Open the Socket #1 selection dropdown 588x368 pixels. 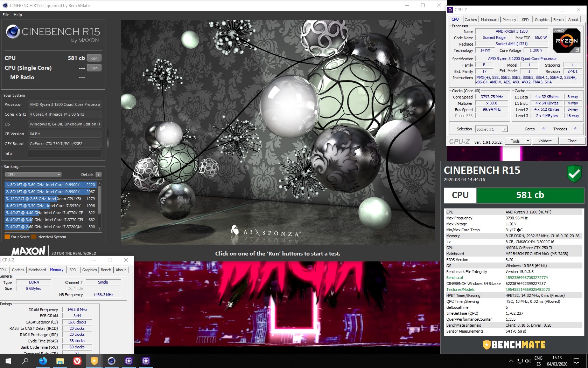pyautogui.click(x=491, y=129)
